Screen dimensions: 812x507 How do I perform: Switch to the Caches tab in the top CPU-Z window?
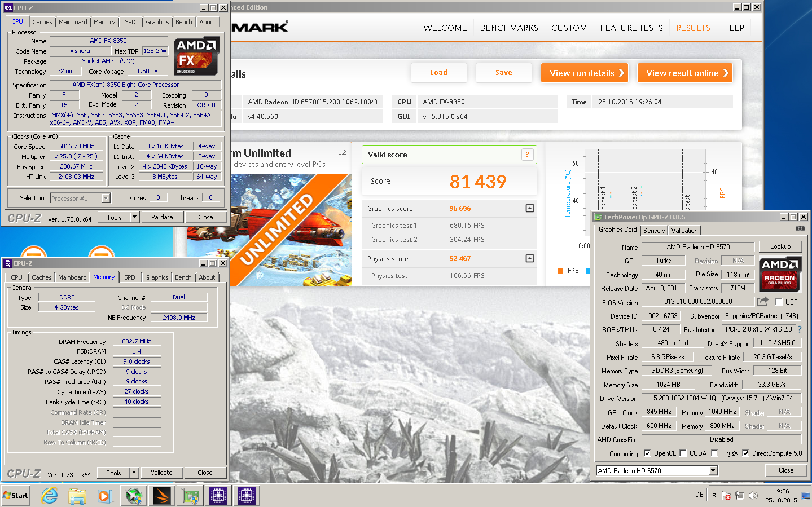pyautogui.click(x=42, y=22)
